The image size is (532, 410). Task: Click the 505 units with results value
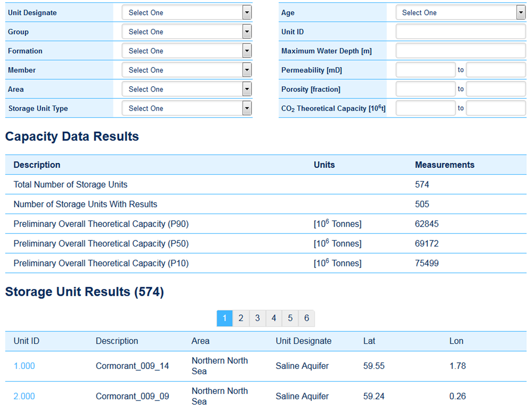pos(422,204)
